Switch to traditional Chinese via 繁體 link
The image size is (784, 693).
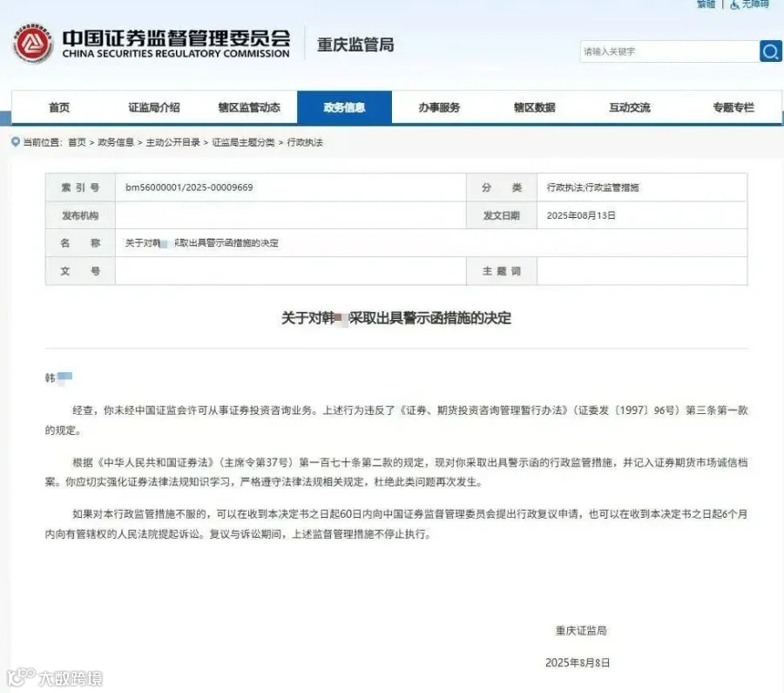pos(706,4)
